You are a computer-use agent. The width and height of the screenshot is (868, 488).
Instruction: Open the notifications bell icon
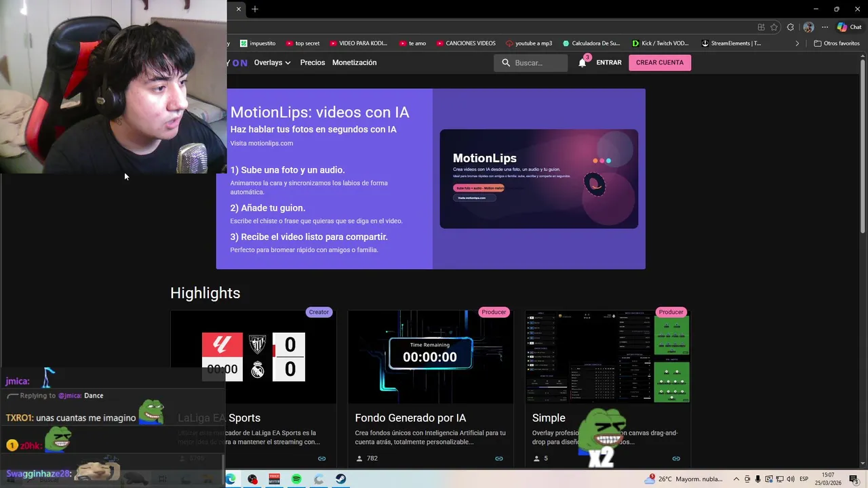[x=582, y=62]
